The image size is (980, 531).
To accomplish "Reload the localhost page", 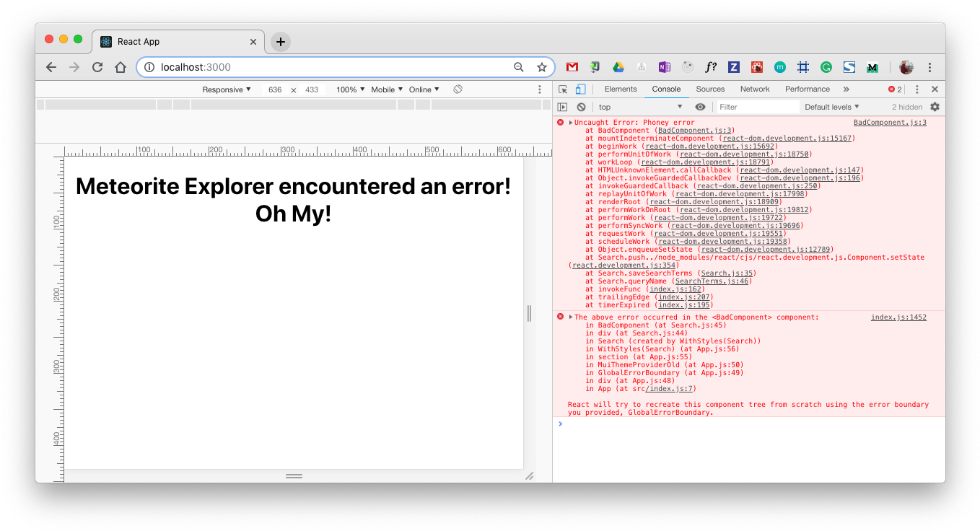I will point(97,67).
